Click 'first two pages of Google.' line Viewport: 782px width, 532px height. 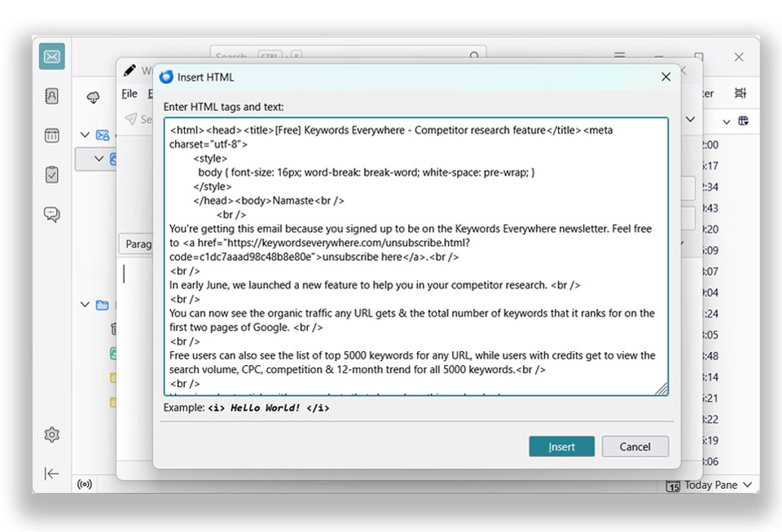[246, 328]
